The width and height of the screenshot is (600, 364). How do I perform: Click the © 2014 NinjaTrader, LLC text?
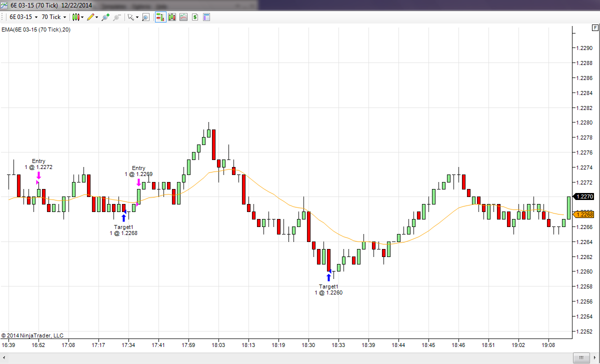pyautogui.click(x=32, y=335)
